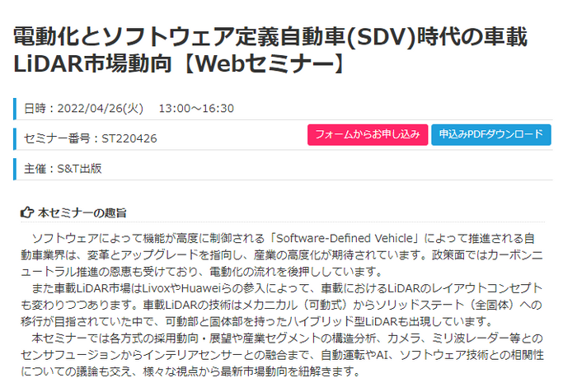Click the time range 13:00～16:30
Viewport: 577px width, 392px height.
pyautogui.click(x=196, y=109)
